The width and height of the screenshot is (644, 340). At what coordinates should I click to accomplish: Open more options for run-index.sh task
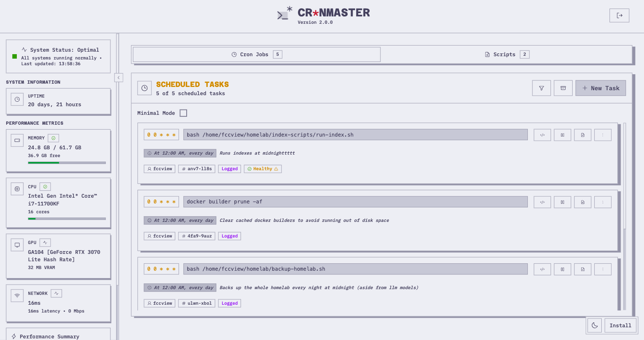[603, 135]
